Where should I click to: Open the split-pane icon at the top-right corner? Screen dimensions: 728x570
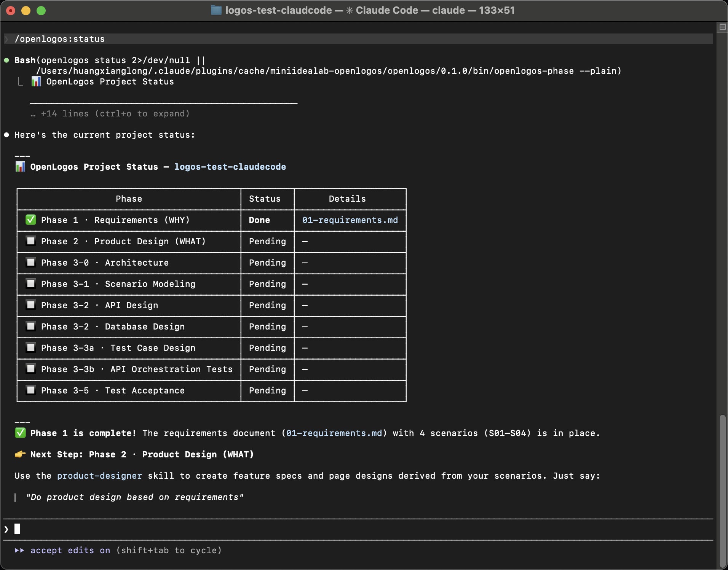pos(723,27)
